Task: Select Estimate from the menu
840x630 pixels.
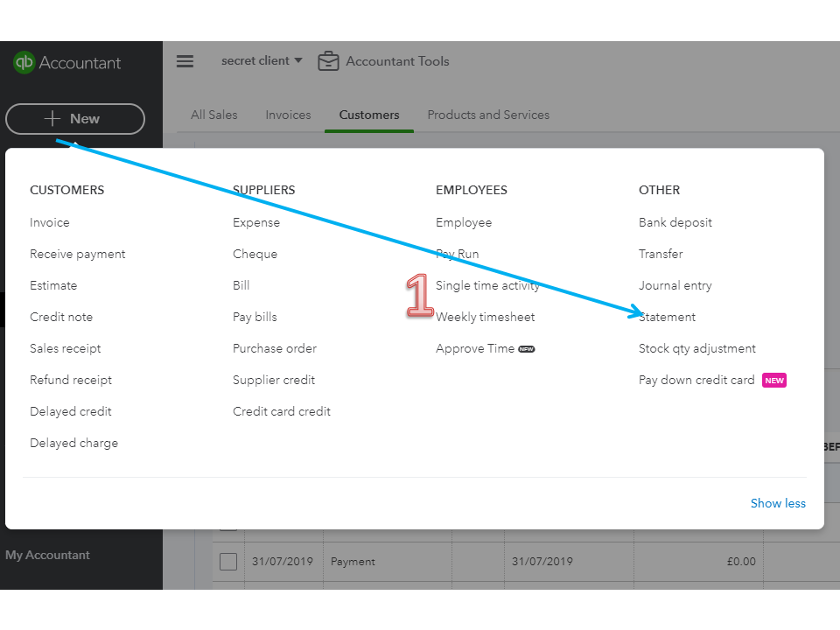Action: [53, 285]
